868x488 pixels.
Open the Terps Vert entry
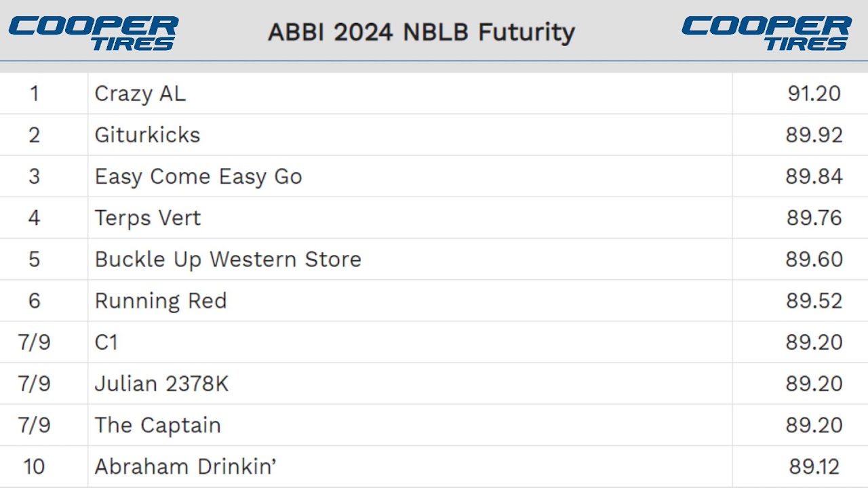tap(148, 218)
